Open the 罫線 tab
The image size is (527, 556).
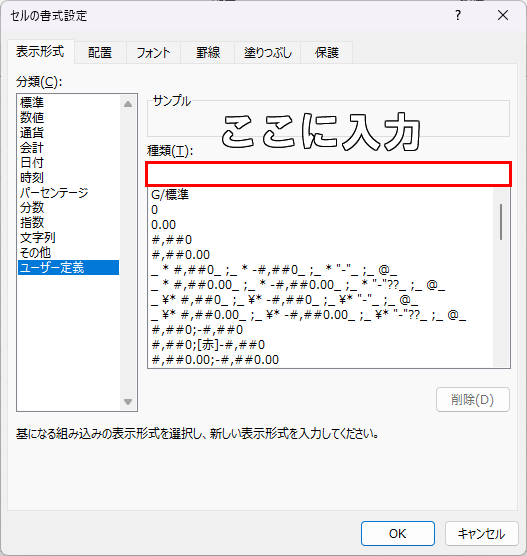208,53
